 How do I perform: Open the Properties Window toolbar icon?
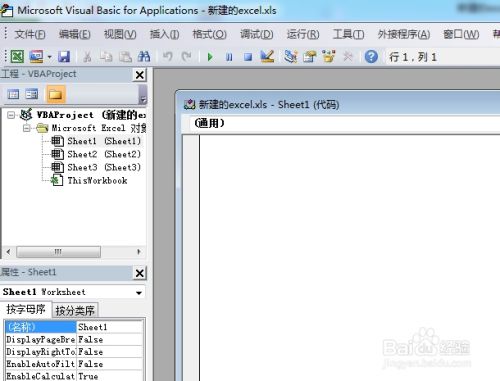(x=310, y=57)
